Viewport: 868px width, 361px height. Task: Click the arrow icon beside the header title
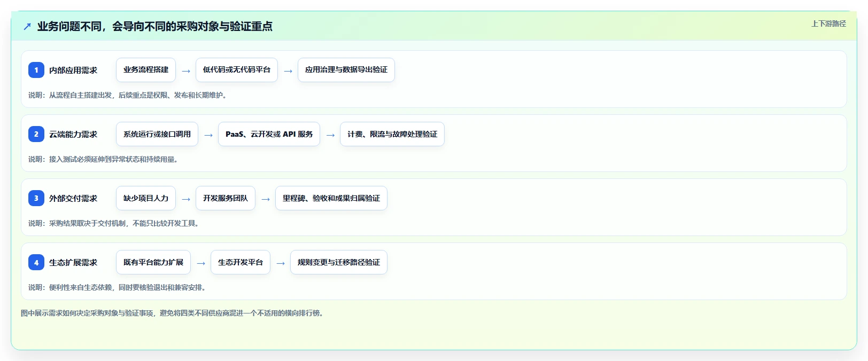coord(27,26)
